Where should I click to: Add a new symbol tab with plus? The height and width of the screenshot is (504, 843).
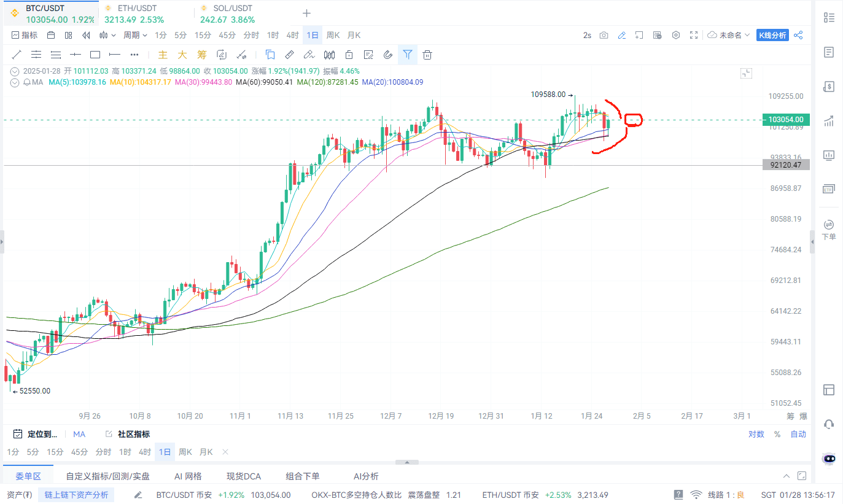[x=307, y=14]
